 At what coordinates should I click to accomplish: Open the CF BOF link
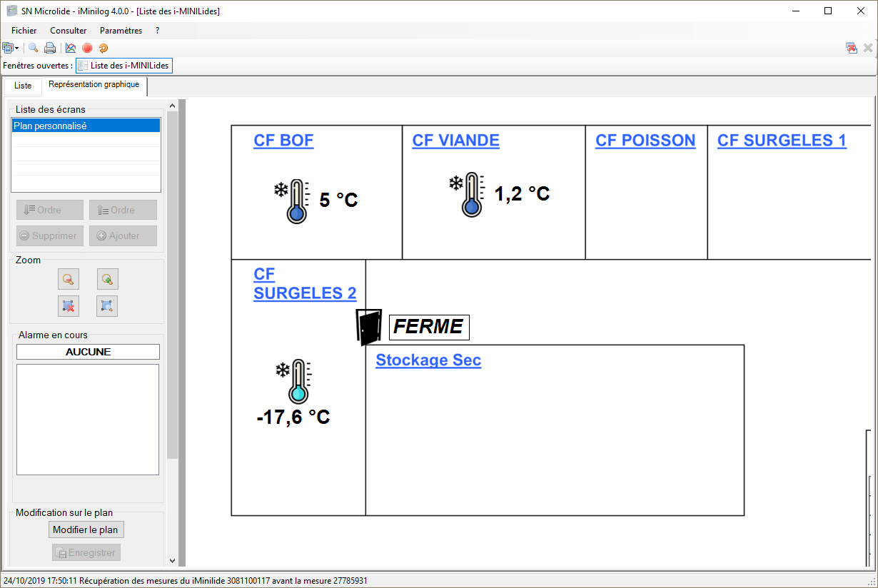[x=283, y=141]
